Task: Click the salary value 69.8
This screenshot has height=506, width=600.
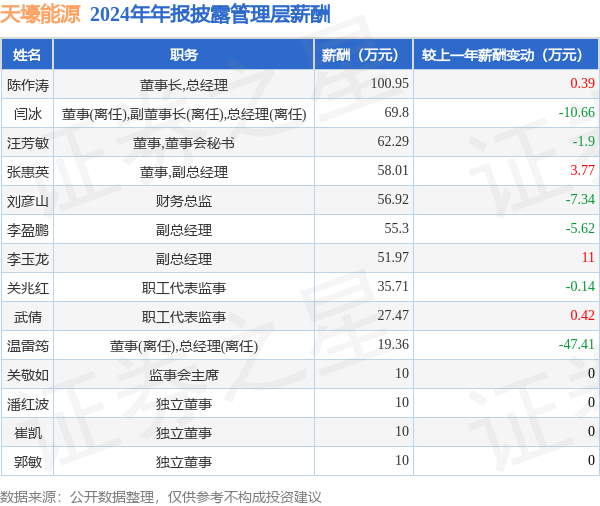Action: [x=396, y=113]
